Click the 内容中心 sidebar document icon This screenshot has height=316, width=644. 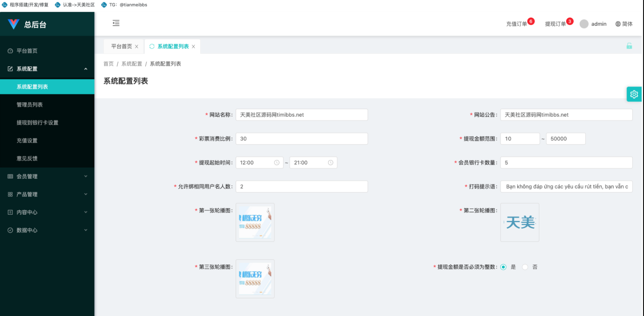10,212
